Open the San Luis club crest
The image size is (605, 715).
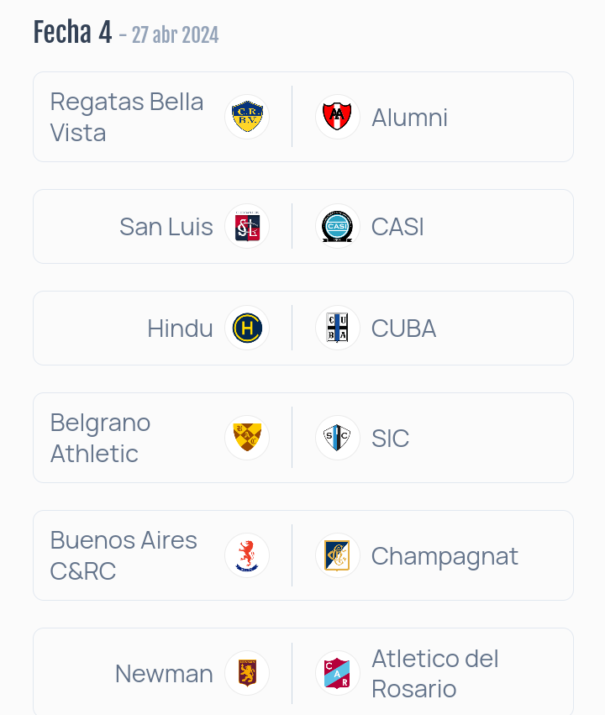click(247, 226)
